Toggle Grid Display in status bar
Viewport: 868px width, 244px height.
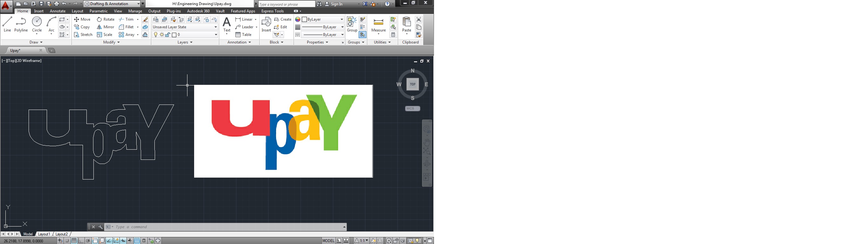[x=74, y=241]
